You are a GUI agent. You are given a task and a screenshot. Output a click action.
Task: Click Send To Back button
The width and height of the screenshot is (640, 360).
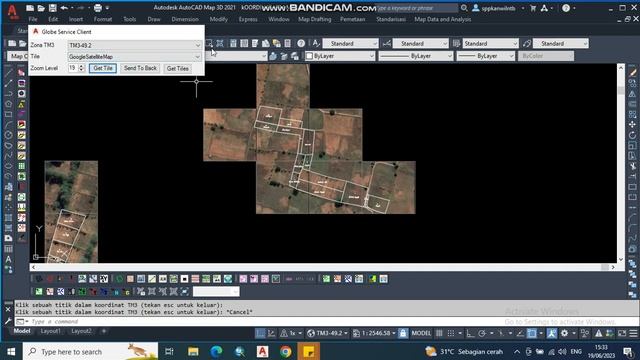(140, 68)
